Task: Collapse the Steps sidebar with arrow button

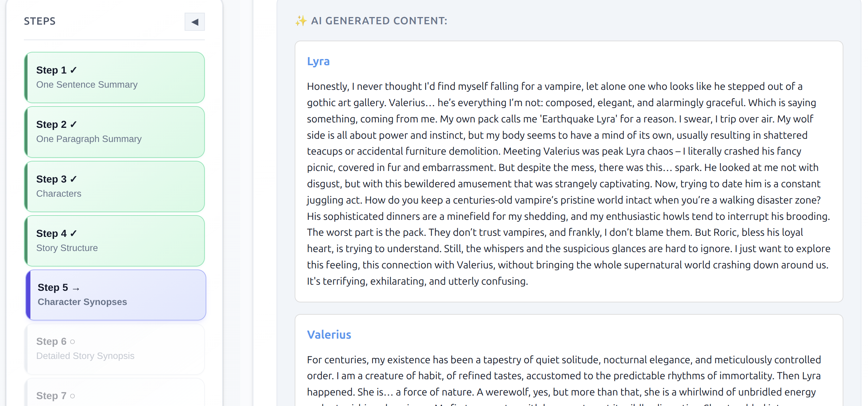Action: click(195, 22)
